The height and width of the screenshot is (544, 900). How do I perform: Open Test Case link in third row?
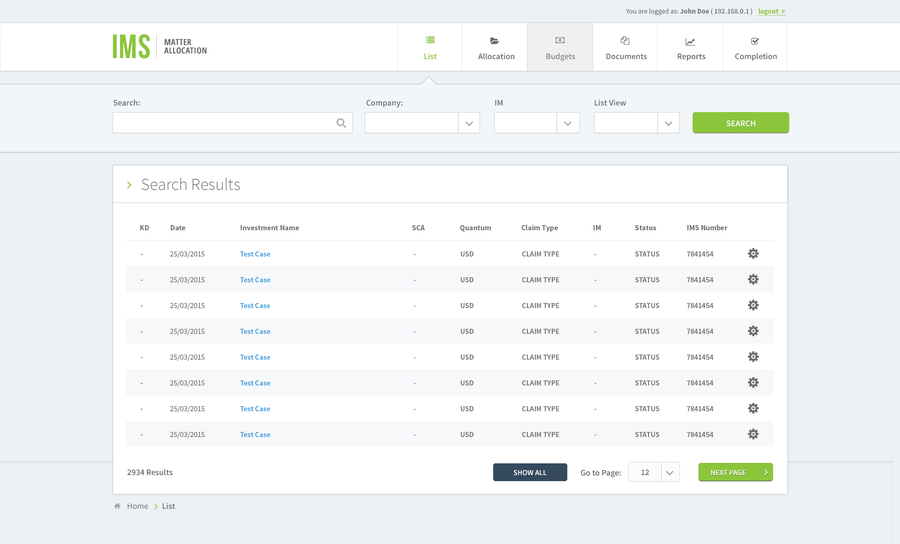click(x=255, y=305)
